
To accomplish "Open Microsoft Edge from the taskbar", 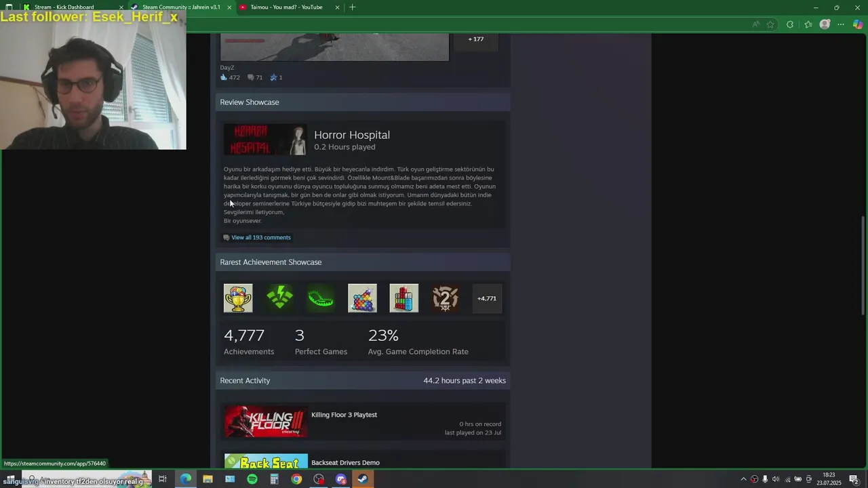I will pos(185,479).
